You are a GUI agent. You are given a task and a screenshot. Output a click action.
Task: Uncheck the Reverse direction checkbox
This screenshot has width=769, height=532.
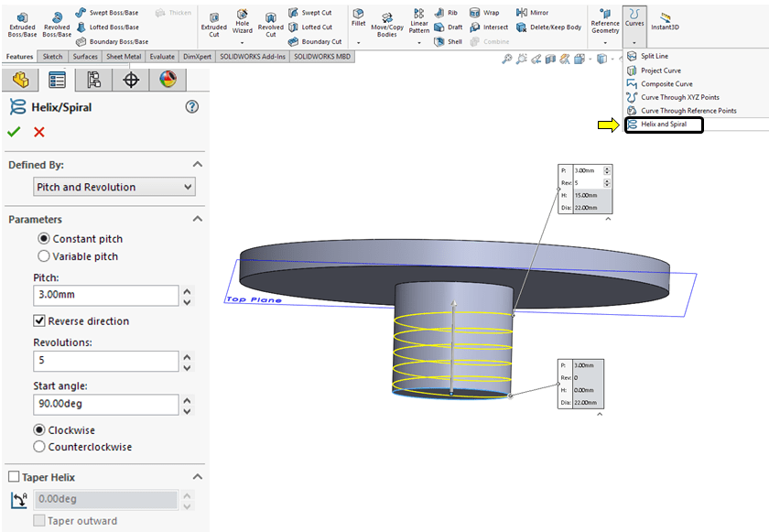[x=39, y=321]
